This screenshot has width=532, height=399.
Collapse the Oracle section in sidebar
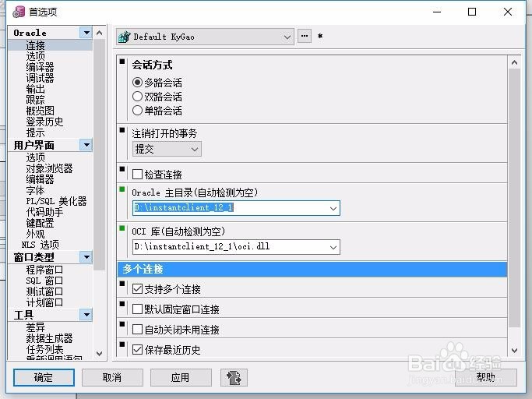86,33
